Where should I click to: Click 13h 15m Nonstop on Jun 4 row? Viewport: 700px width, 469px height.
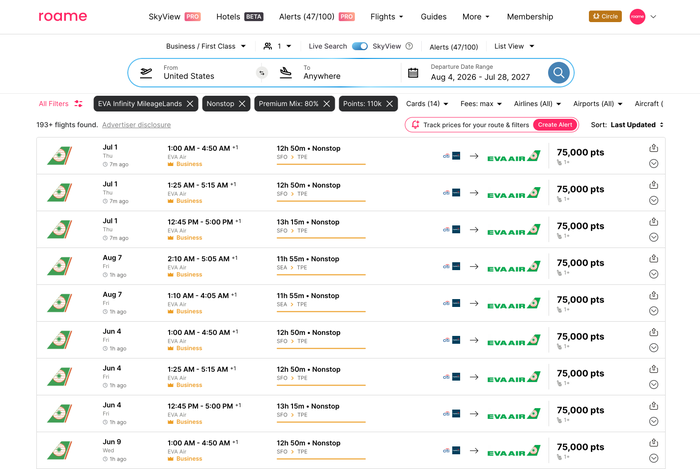(x=308, y=406)
